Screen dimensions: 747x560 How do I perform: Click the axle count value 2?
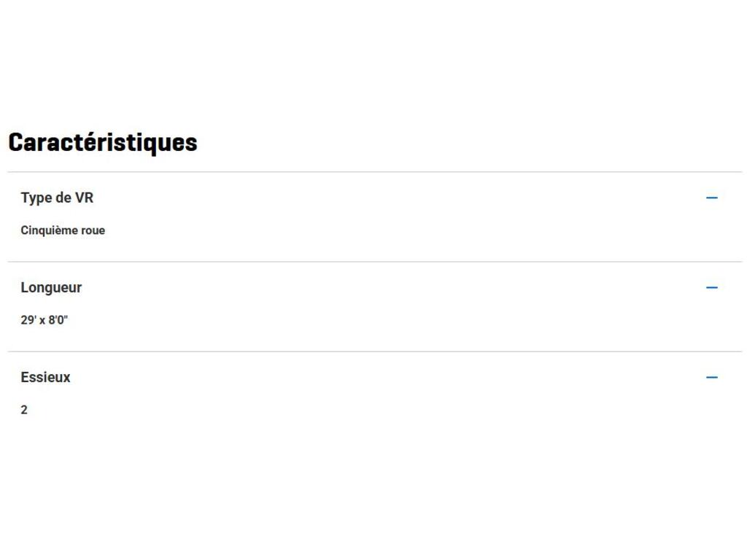[x=24, y=410]
